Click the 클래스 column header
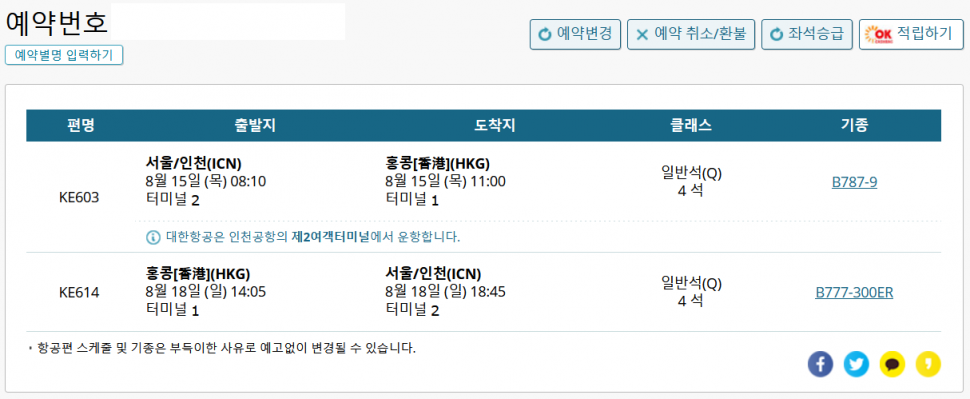This screenshot has width=970, height=399. pos(691,126)
